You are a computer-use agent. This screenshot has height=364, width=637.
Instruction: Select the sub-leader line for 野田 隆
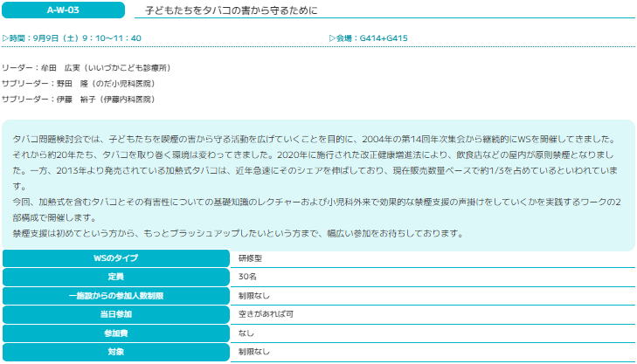tap(79, 84)
